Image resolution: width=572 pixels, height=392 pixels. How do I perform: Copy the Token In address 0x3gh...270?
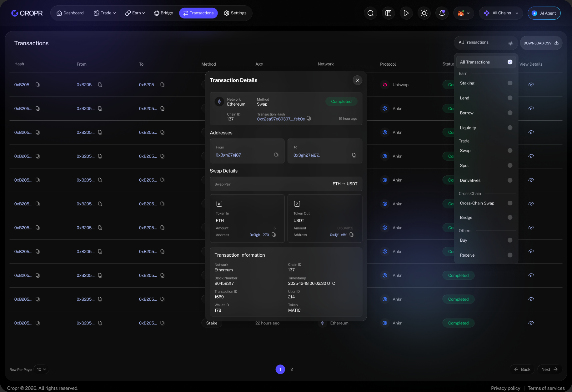pos(274,235)
